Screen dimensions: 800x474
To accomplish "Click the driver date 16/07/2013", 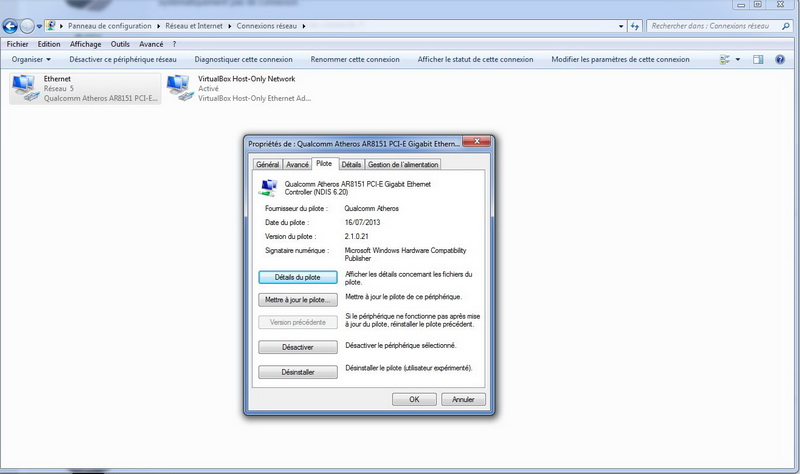I will [362, 222].
